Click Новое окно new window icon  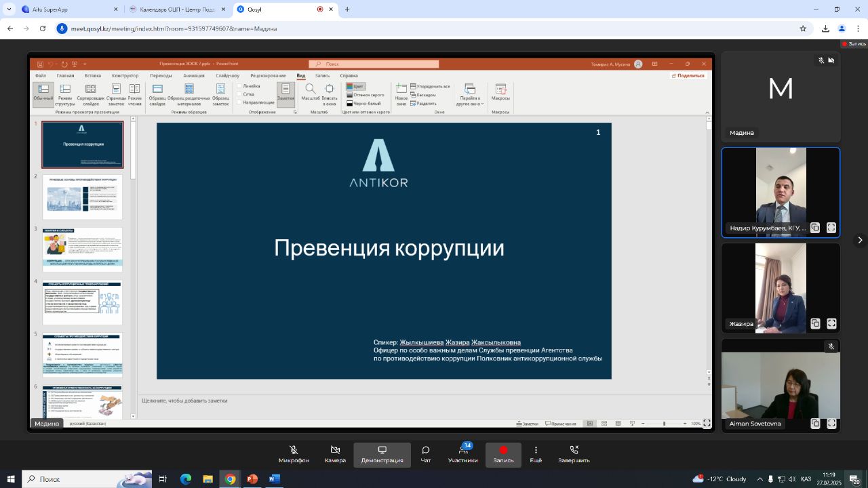point(401,89)
